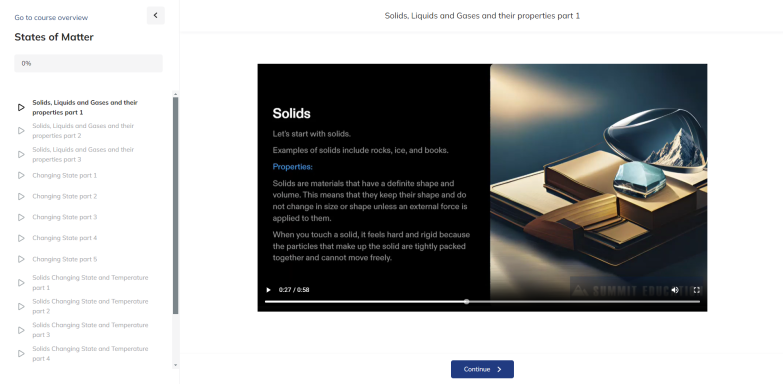The height and width of the screenshot is (384, 783).
Task: Click the play icon beside Changing State part 3
Action: pos(21,217)
